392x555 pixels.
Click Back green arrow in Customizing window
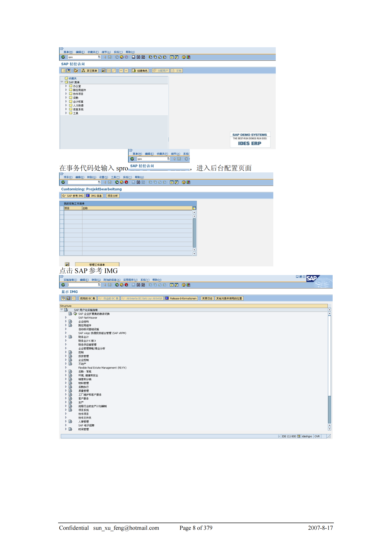[117, 182]
